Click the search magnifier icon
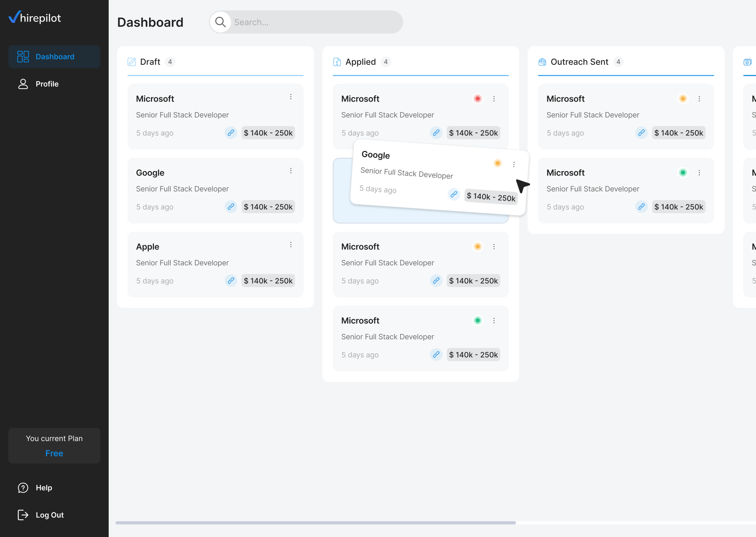756x537 pixels. pyautogui.click(x=220, y=22)
